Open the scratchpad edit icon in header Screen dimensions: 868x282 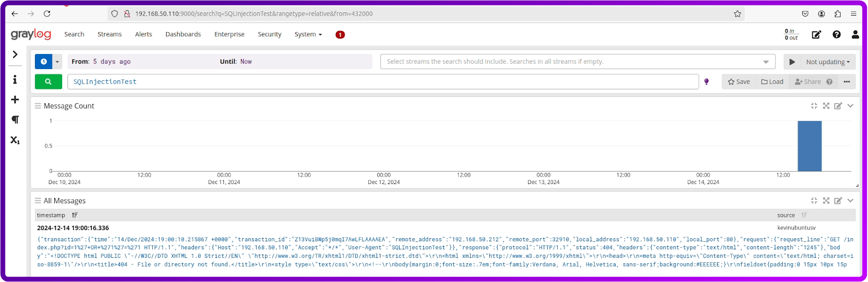pyautogui.click(x=817, y=35)
